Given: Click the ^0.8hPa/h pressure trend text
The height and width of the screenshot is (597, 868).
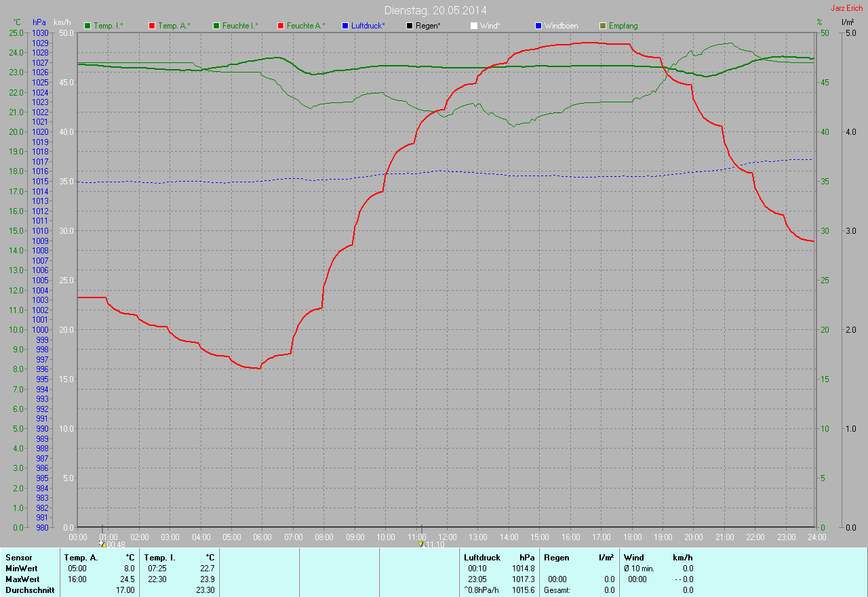Looking at the screenshot, I should click(x=481, y=590).
